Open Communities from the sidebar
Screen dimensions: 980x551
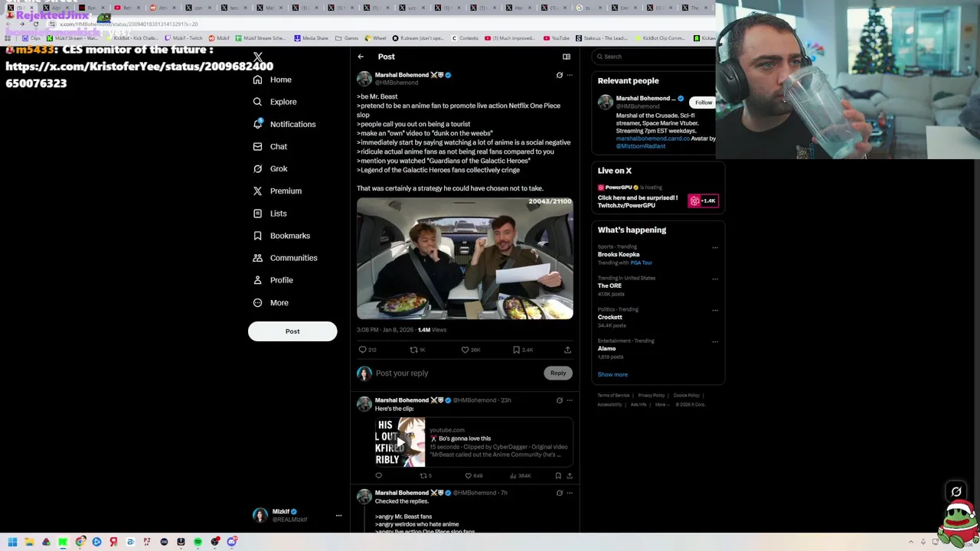pos(285,258)
